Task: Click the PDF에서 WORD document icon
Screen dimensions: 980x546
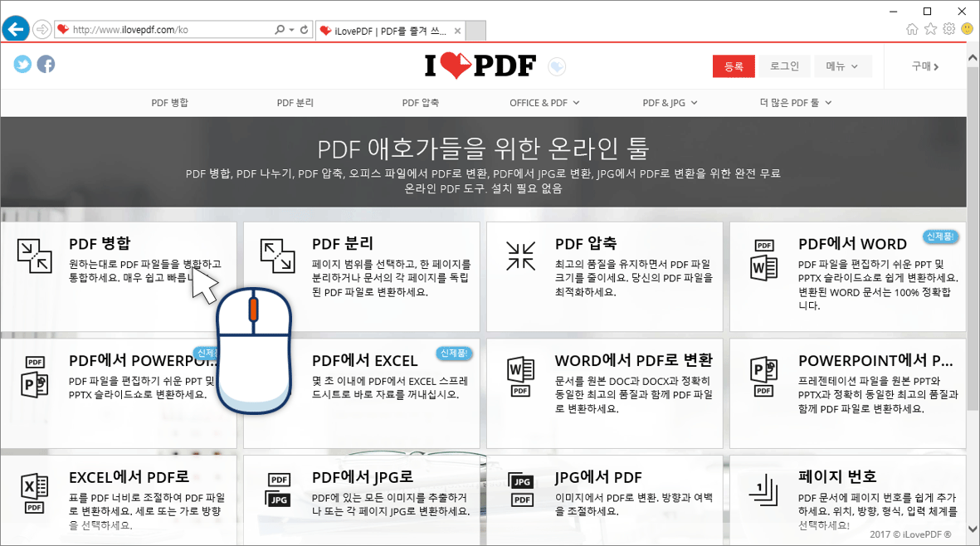Action: (x=763, y=260)
